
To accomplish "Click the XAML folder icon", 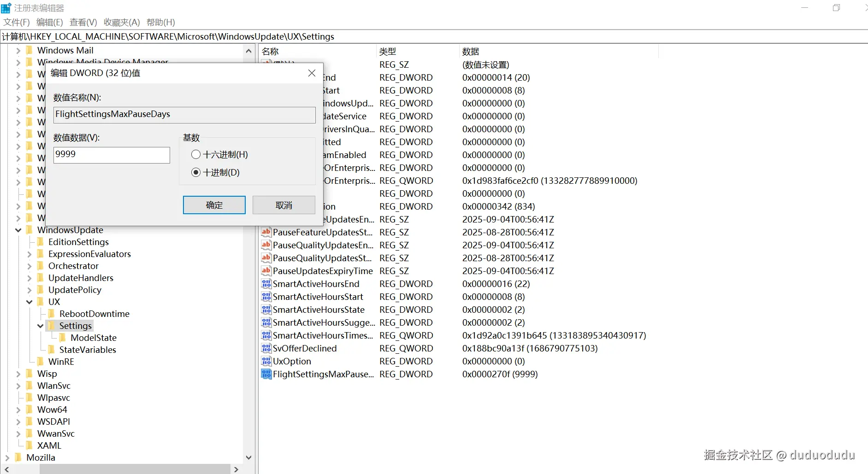I will coord(30,445).
